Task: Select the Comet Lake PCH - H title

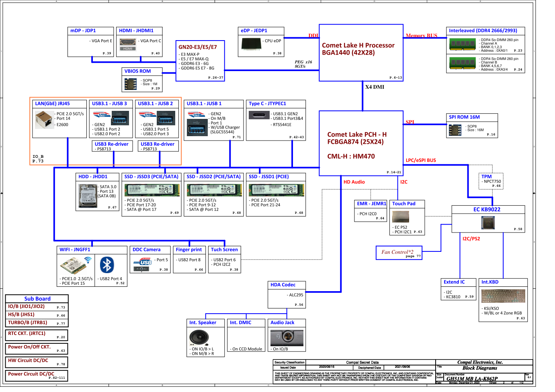Action: pyautogui.click(x=357, y=135)
